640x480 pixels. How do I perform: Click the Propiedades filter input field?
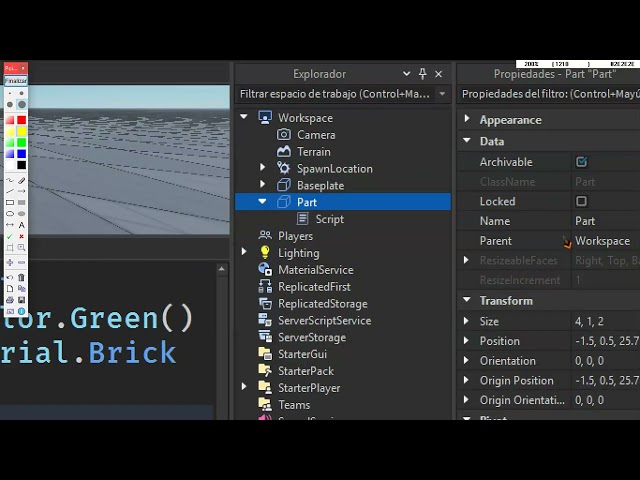pyautogui.click(x=549, y=94)
